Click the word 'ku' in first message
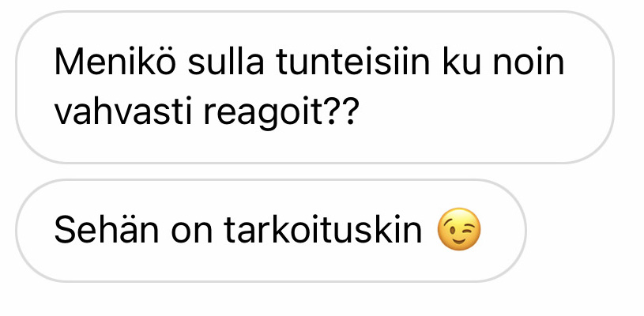This screenshot has height=316, width=644. pos(461,62)
